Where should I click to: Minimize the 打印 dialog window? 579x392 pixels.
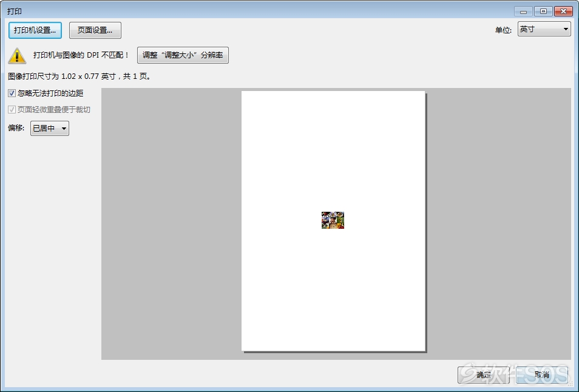pos(523,12)
